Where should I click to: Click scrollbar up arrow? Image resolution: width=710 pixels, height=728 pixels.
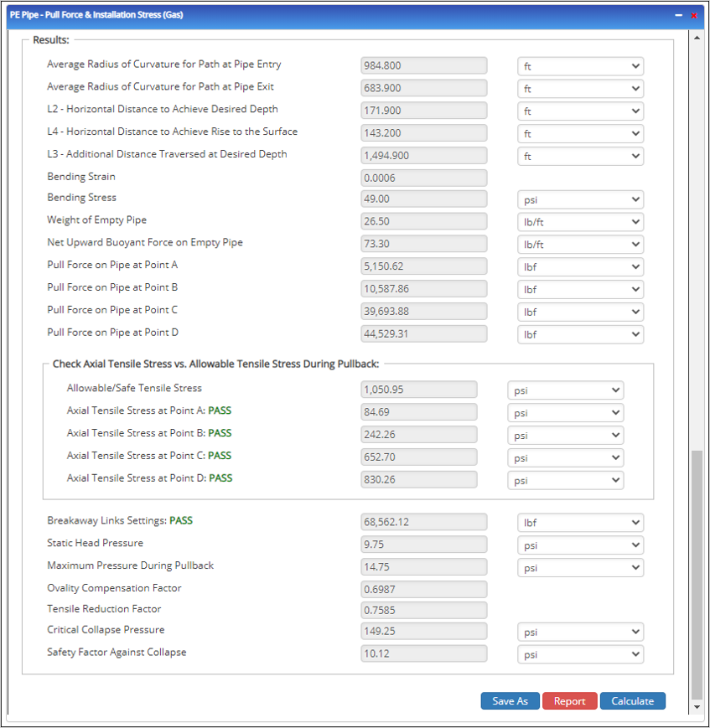coord(697,39)
